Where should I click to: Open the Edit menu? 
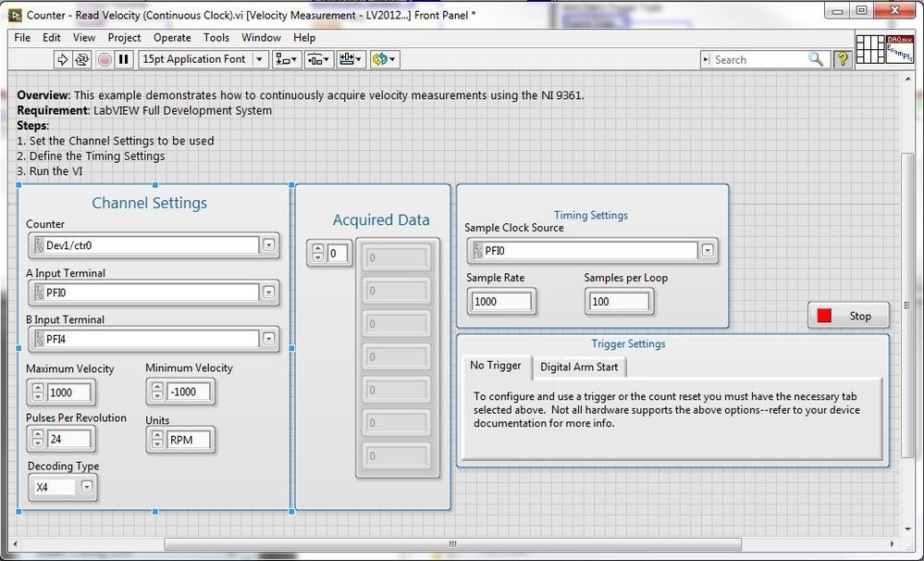coord(52,38)
